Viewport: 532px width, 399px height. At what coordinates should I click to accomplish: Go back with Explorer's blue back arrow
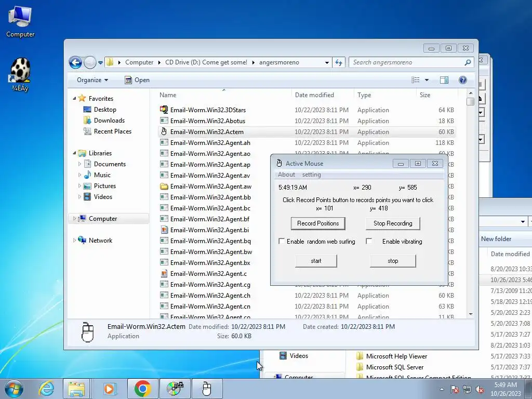click(x=76, y=62)
